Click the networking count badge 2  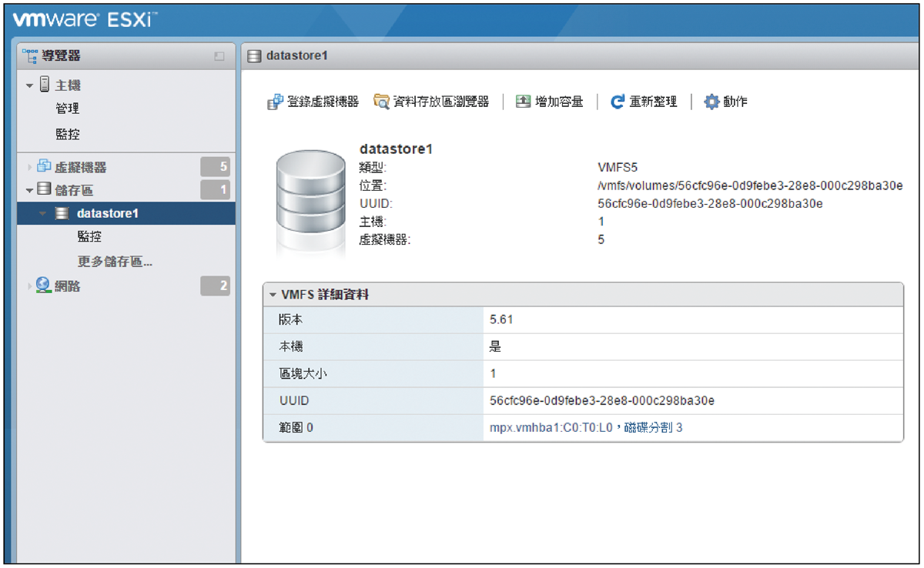pos(216,286)
